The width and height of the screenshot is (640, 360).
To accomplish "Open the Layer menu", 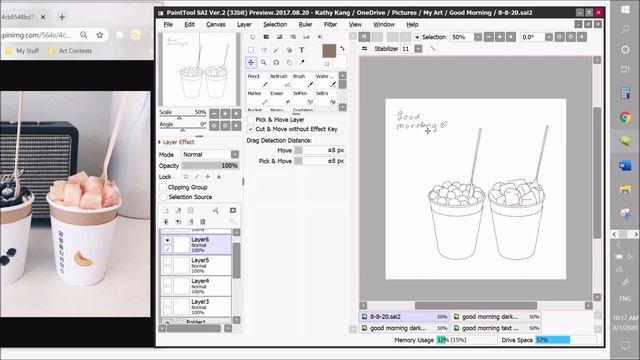I will click(244, 24).
